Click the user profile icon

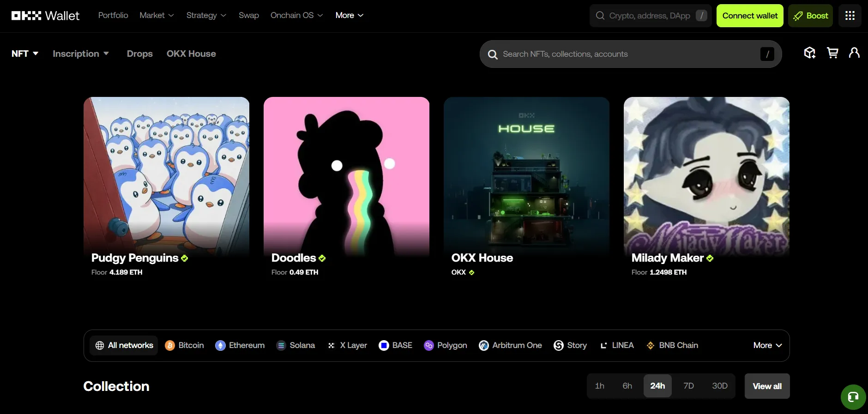coord(854,53)
